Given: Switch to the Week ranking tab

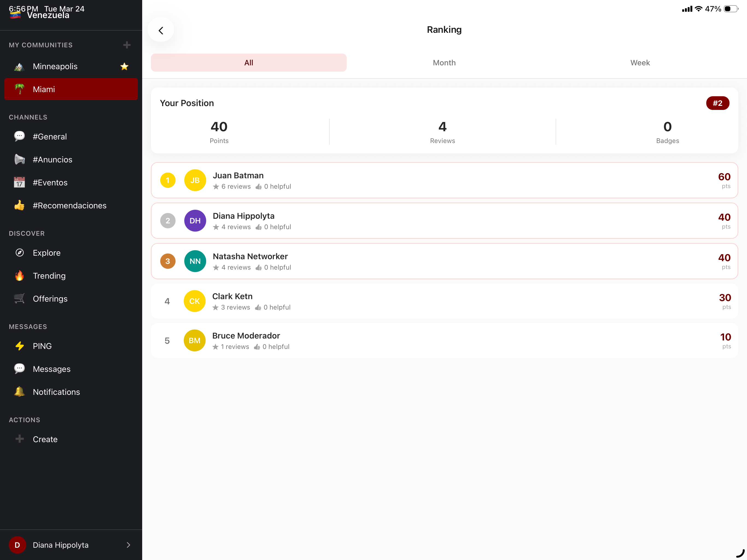Looking at the screenshot, I should click(640, 63).
